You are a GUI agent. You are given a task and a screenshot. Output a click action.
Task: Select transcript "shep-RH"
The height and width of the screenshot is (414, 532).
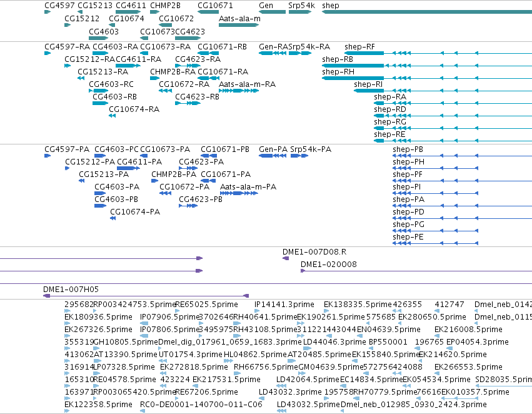(x=338, y=72)
